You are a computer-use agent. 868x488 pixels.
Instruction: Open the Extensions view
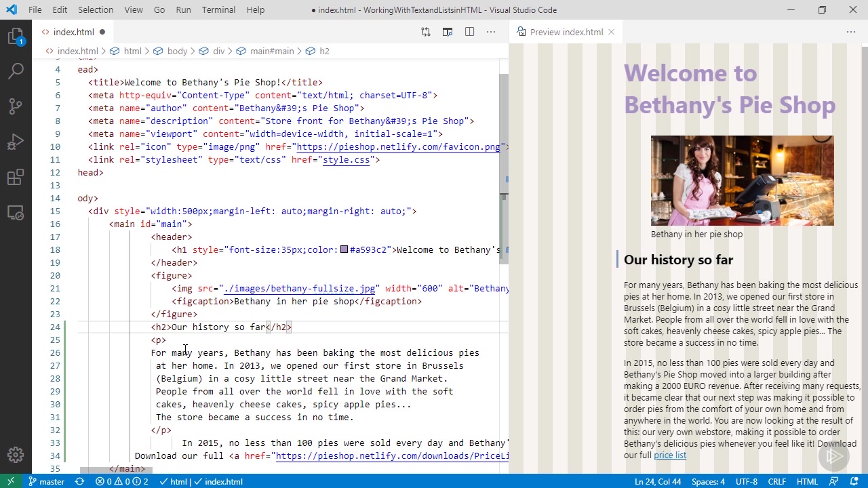pos(16,178)
